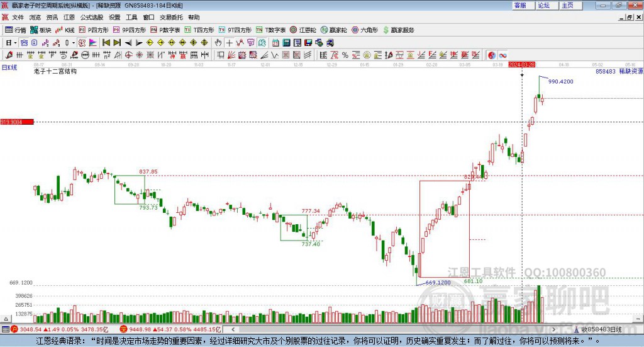Click the jump-to-first-bar arrow icon
The width and height of the screenshot is (644, 347).
106,43
